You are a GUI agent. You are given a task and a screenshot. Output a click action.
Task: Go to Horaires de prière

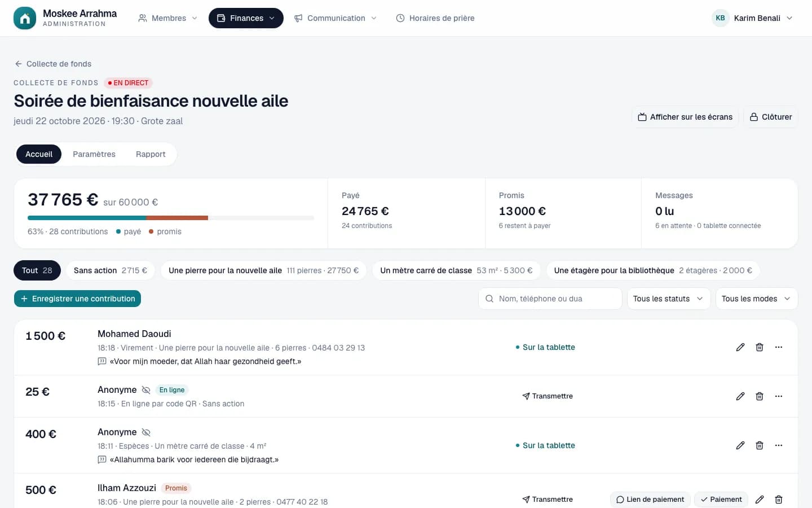435,18
